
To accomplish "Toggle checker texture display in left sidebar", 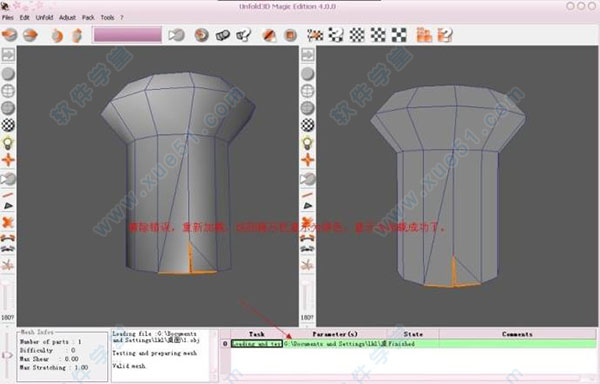I will [x=8, y=125].
